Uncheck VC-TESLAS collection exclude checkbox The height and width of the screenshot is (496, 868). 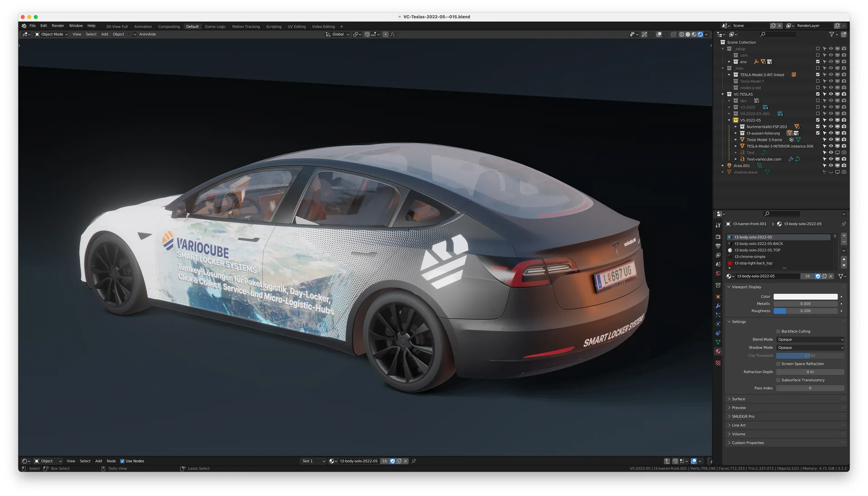coord(817,94)
